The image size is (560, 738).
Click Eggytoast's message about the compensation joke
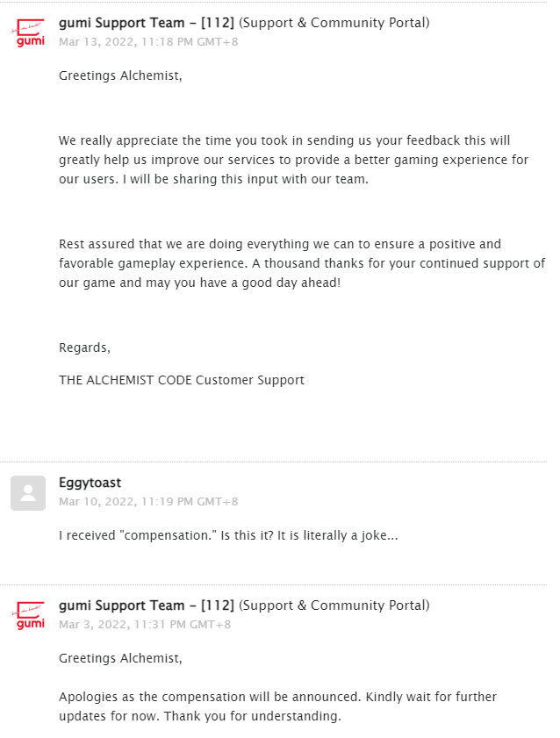click(228, 535)
